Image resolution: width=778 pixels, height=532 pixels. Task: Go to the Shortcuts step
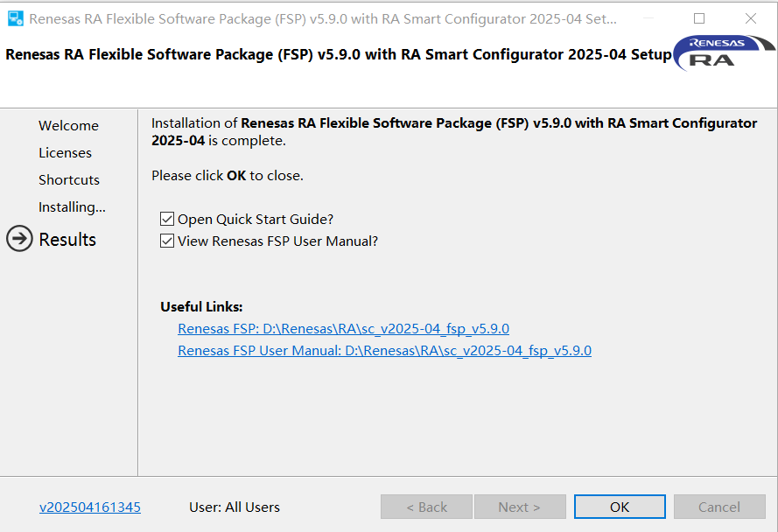coord(69,180)
